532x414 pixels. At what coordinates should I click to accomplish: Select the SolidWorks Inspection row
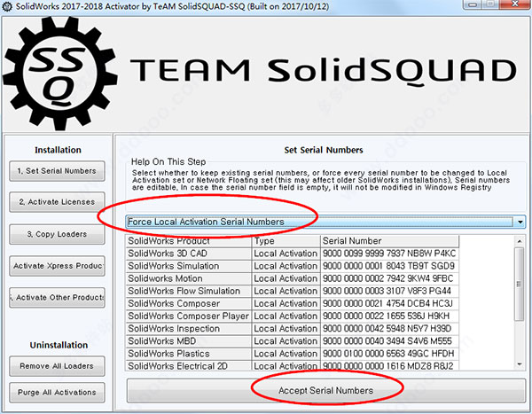[292, 329]
